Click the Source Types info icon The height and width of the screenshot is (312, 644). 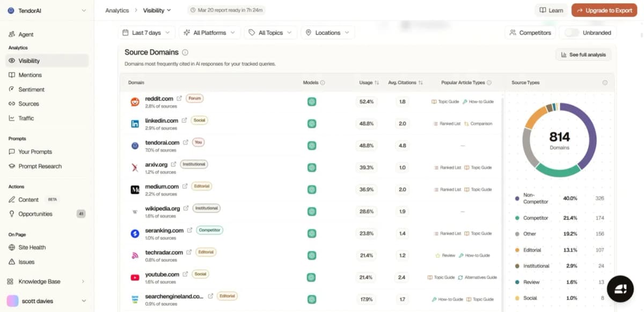point(605,83)
